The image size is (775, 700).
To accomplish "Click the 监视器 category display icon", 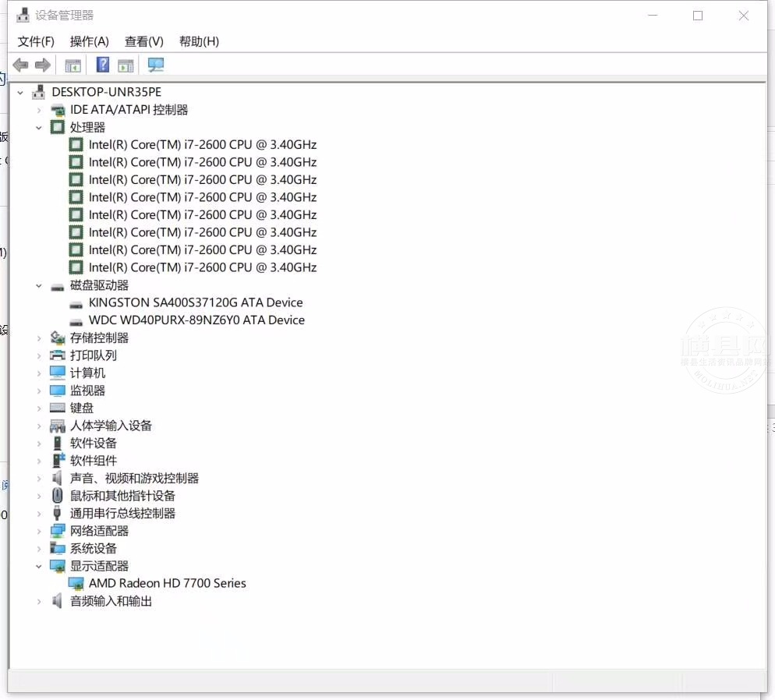I will (58, 391).
